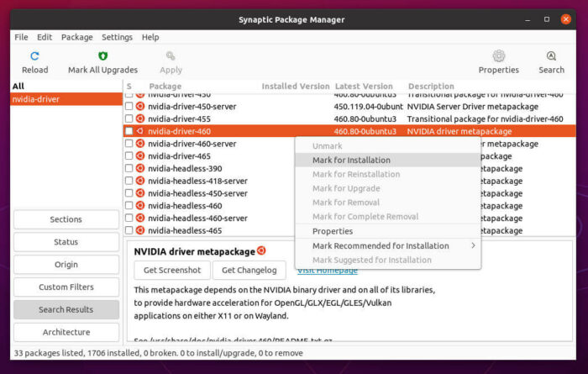Toggle checkbox for nvidia-headless-390
588x374 pixels.
click(x=129, y=168)
